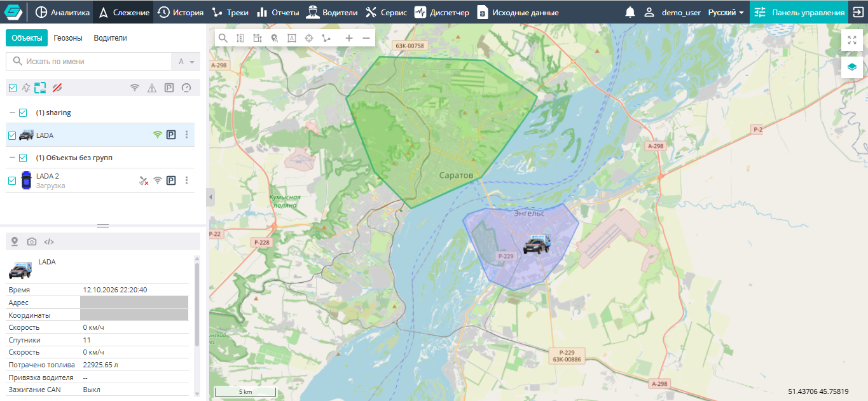This screenshot has width=868, height=401.
Task: Click the location pin info tab icon
Action: pyautogui.click(x=15, y=241)
